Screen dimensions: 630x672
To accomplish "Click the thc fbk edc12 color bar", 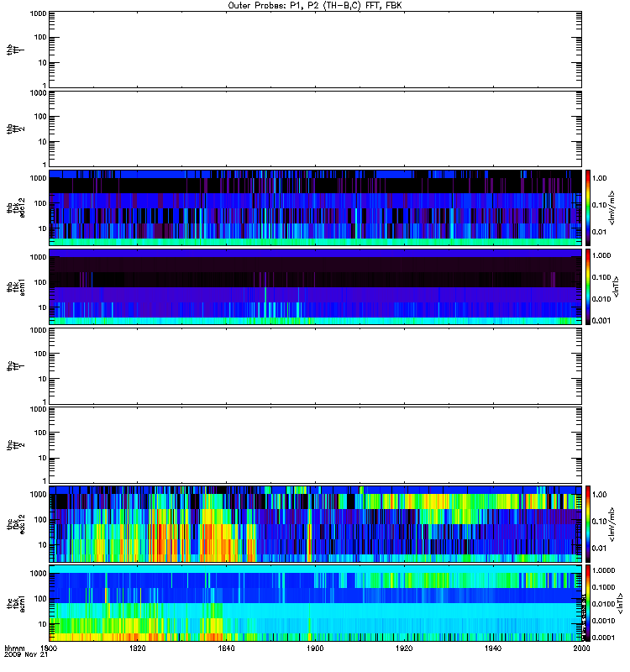I will point(588,524).
